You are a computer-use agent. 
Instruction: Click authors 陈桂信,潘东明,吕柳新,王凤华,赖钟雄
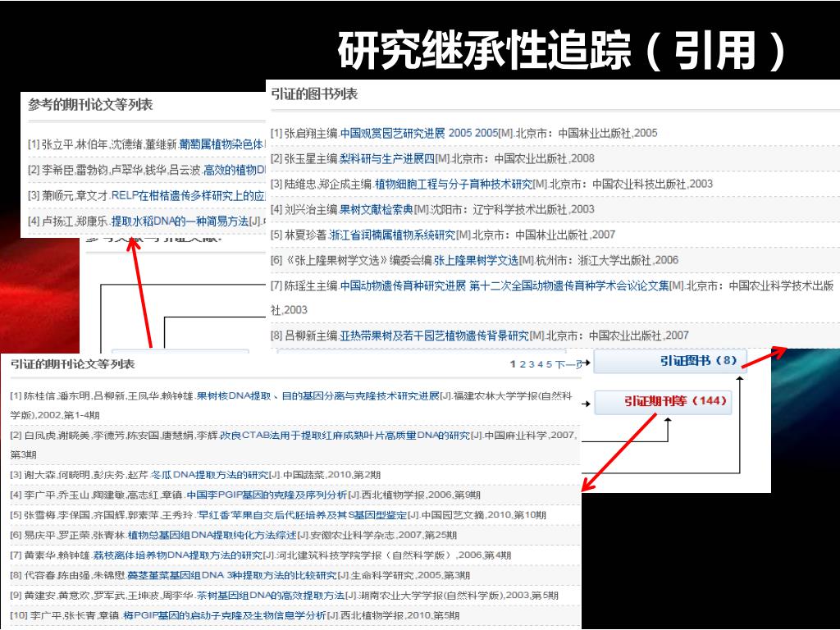[109, 396]
